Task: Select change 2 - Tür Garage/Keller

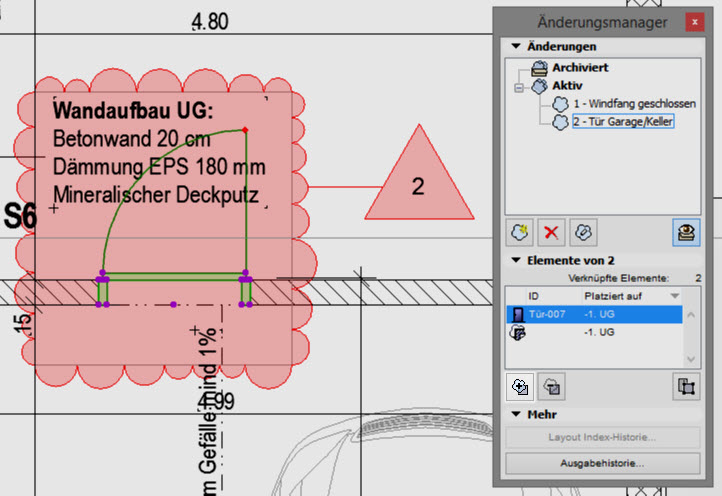Action: pos(623,122)
